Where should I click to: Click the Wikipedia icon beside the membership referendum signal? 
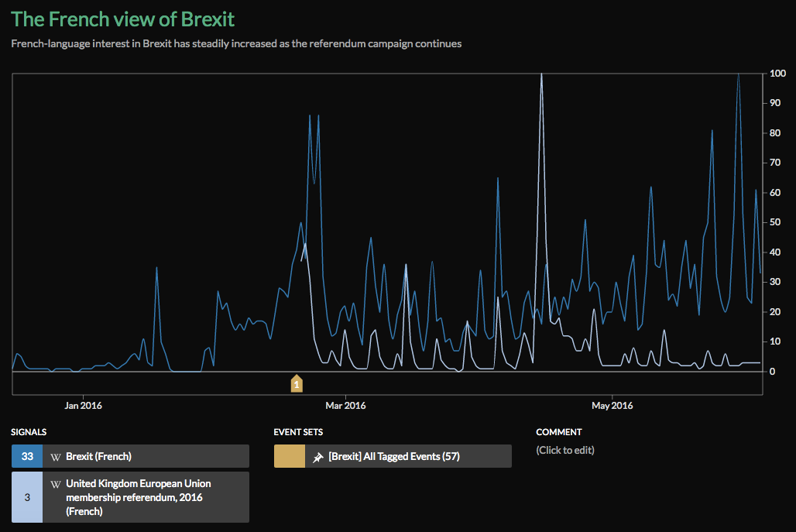click(x=56, y=484)
